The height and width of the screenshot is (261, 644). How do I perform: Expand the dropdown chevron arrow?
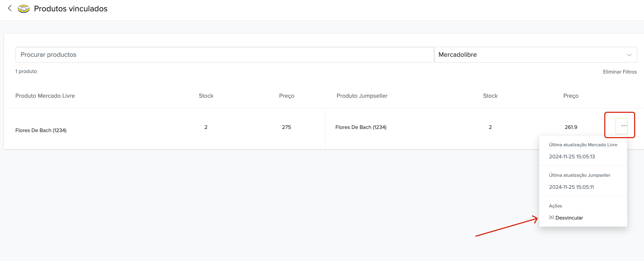[x=629, y=55]
